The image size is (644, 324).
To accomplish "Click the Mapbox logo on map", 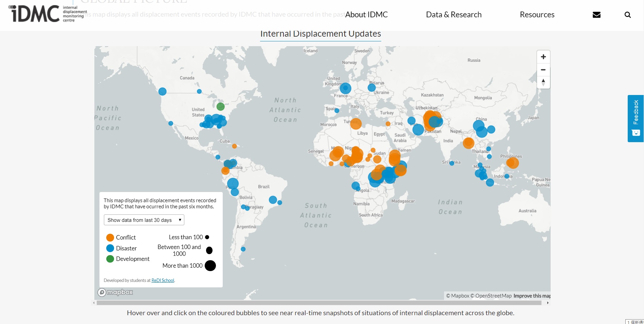I will [115, 292].
